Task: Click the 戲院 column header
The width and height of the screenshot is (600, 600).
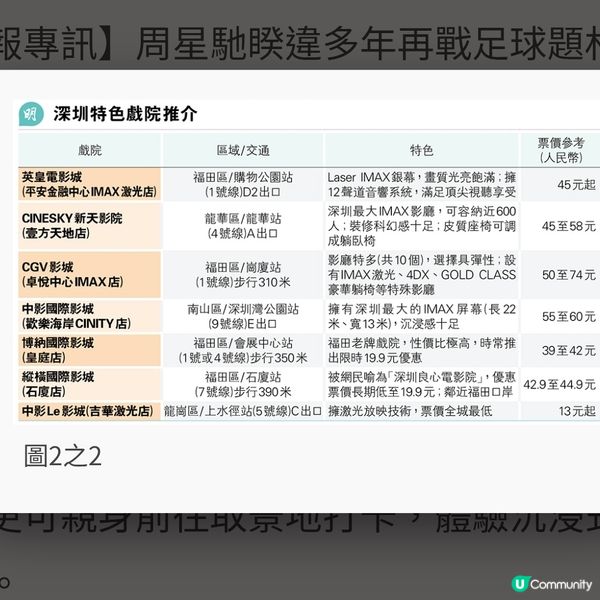Action: point(90,150)
